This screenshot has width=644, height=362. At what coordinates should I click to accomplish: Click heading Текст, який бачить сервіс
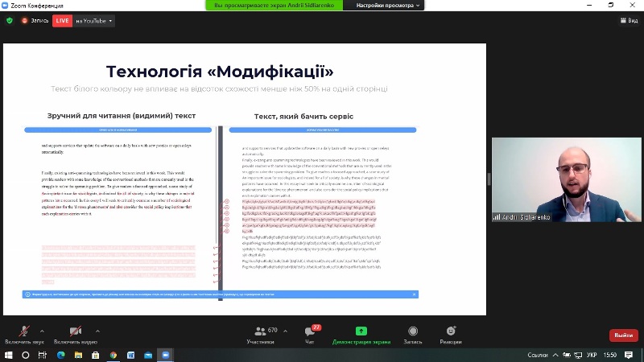(303, 116)
